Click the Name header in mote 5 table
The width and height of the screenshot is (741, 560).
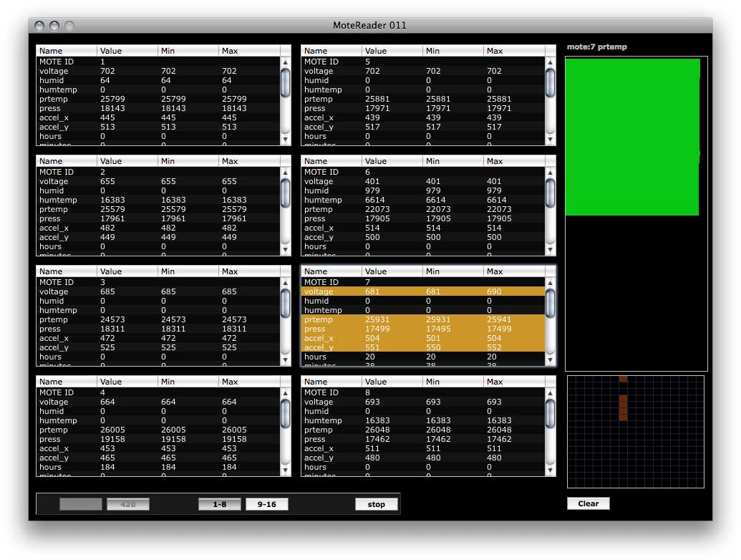pos(315,50)
